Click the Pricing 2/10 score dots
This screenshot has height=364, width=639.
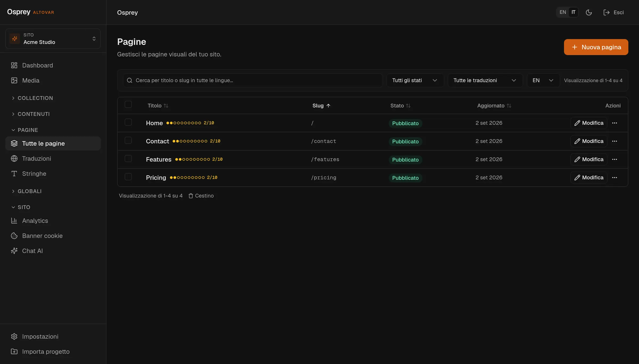pyautogui.click(x=194, y=178)
